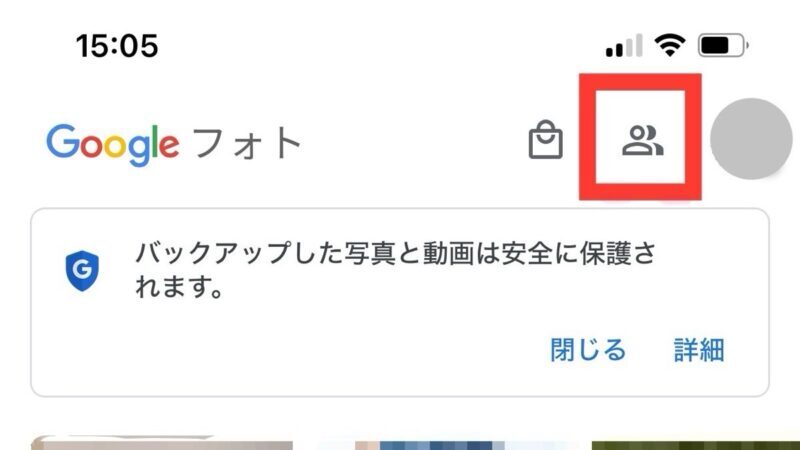
Task: Open 詳細 for backup protection details
Action: [x=699, y=350]
